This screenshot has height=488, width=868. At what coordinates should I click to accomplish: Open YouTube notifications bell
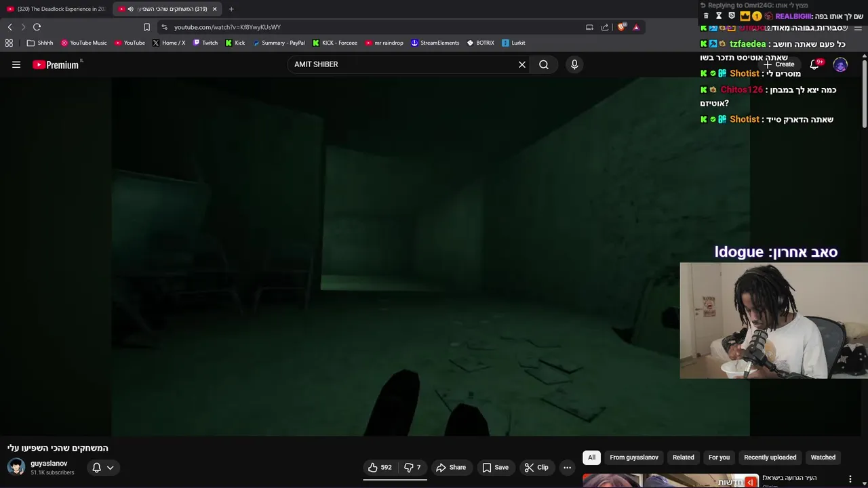815,64
